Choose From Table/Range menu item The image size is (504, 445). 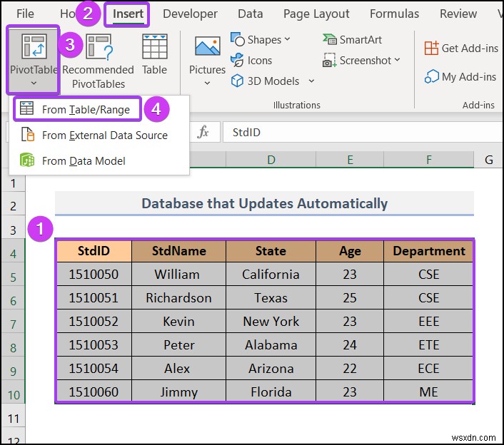pyautogui.click(x=77, y=109)
